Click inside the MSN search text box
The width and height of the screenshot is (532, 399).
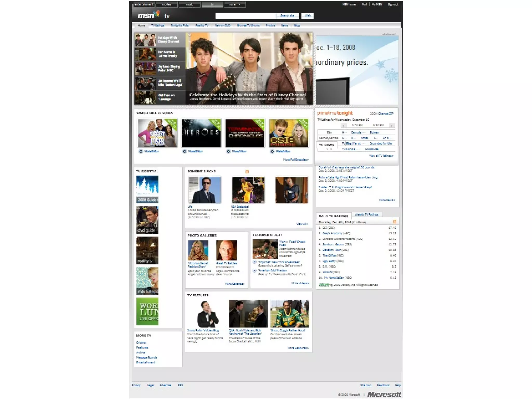(245, 16)
